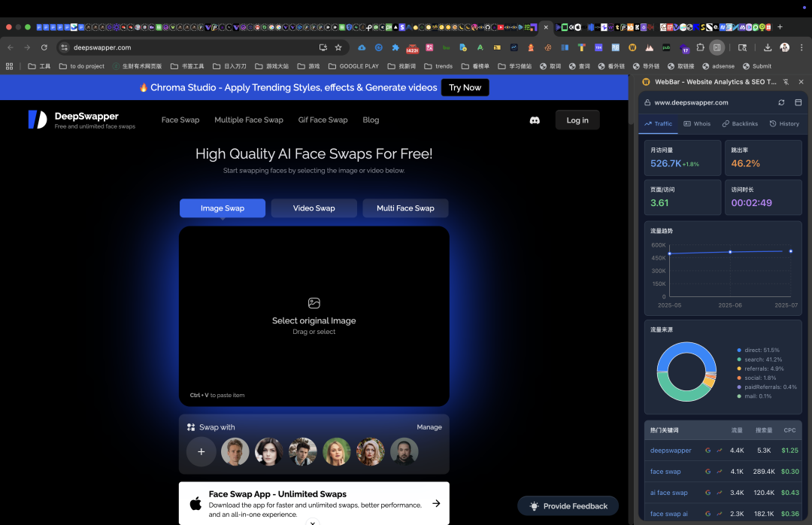Viewport: 812px width, 525px height.
Task: Open the to do project bookmark folder
Action: (x=82, y=66)
